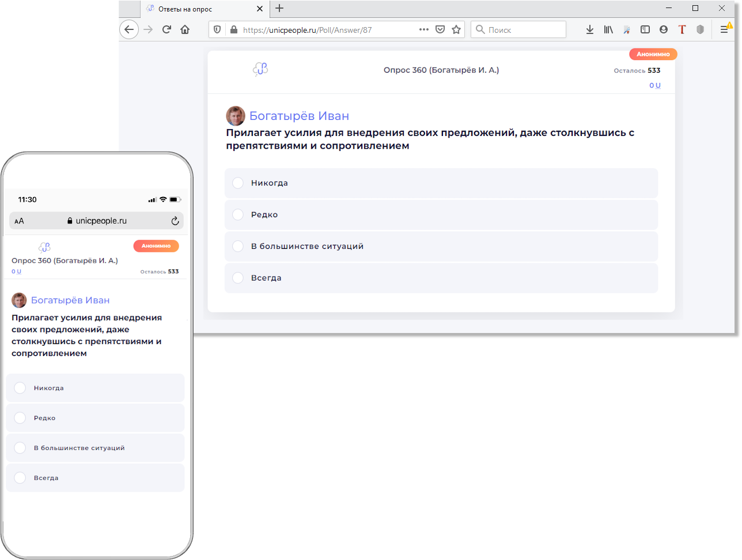The width and height of the screenshot is (742, 560).
Task: Toggle the browser sidebar view
Action: (x=645, y=29)
